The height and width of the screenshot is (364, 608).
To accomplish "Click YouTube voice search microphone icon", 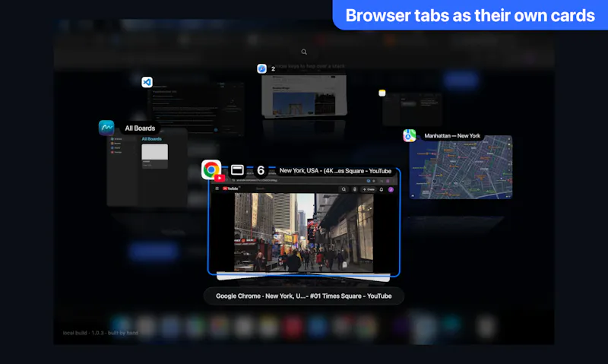I will pyautogui.click(x=354, y=189).
